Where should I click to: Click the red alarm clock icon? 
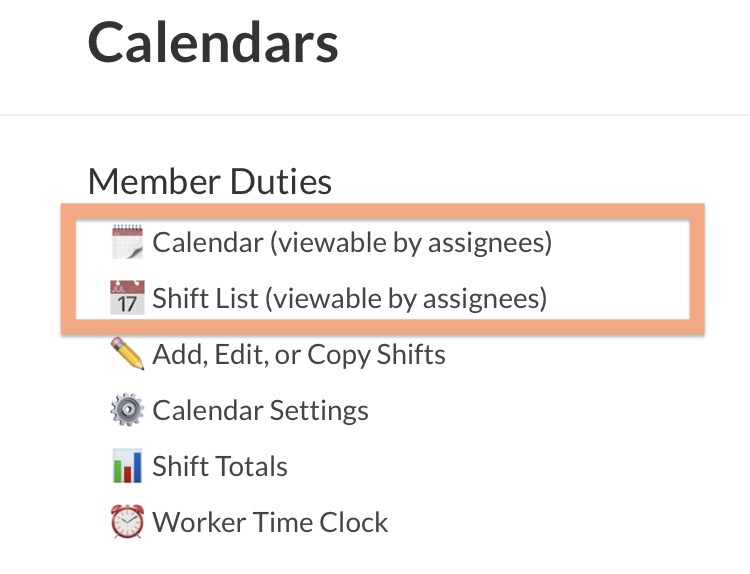click(127, 522)
